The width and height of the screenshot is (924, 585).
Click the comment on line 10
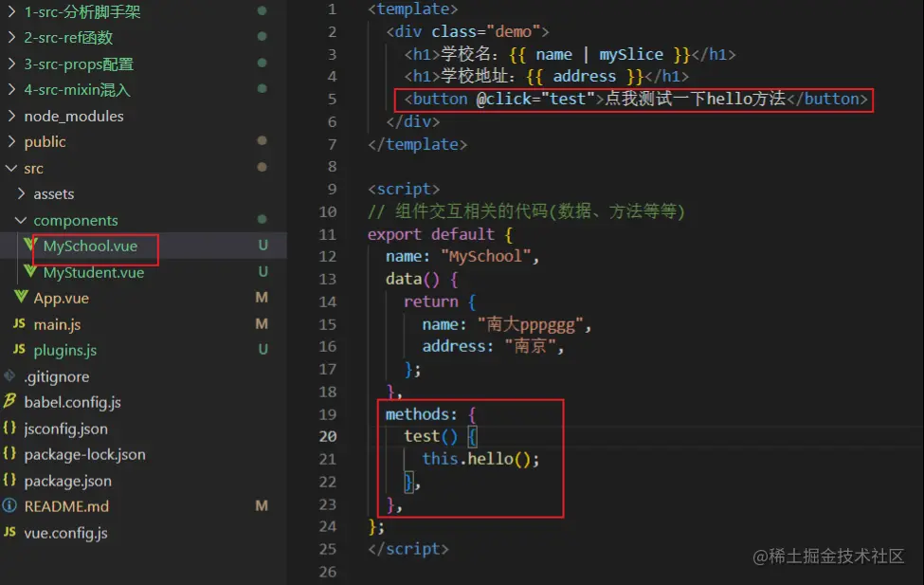[526, 211]
